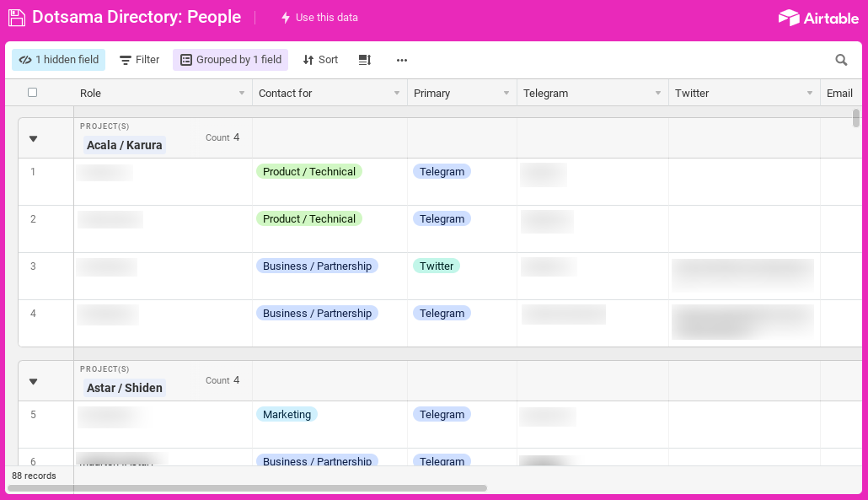This screenshot has width=868, height=500.
Task: Toggle the select-all checkbox in header
Action: [33, 93]
